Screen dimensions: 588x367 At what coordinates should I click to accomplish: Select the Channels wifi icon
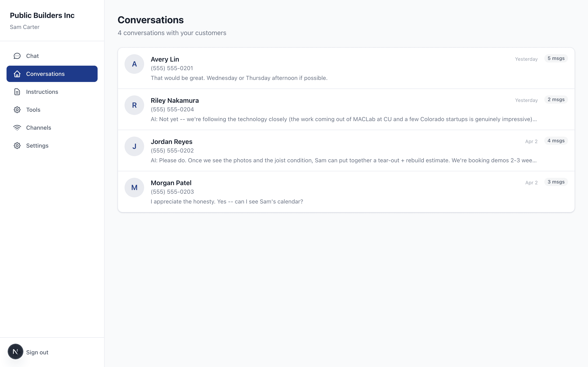[x=17, y=127]
